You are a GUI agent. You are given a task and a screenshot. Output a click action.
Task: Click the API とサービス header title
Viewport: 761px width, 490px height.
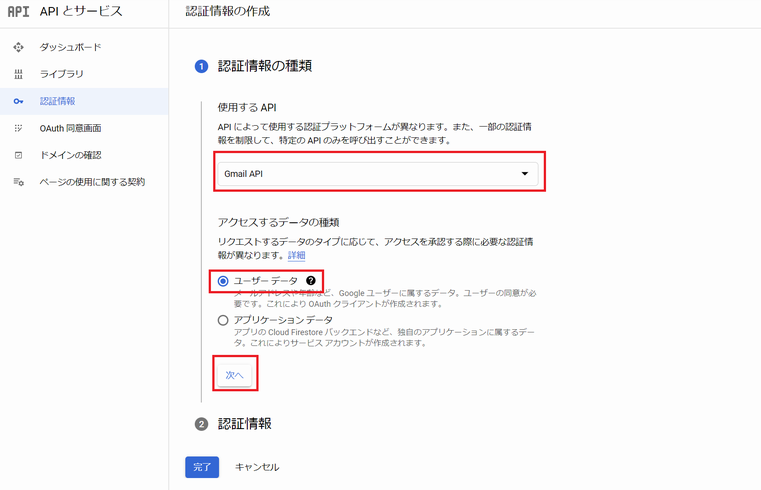[81, 11]
